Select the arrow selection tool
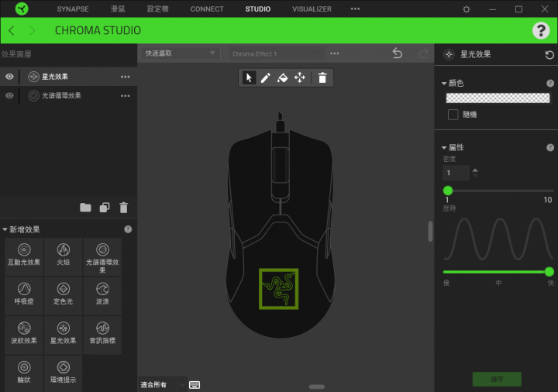This screenshot has width=558, height=392. 249,77
